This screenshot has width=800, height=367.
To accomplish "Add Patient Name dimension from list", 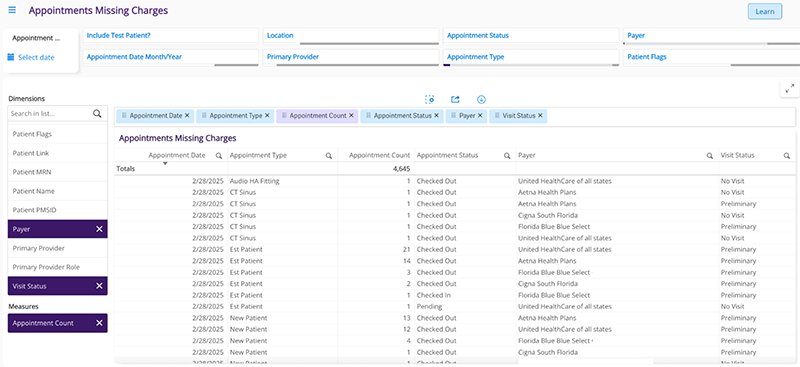I will pos(58,191).
